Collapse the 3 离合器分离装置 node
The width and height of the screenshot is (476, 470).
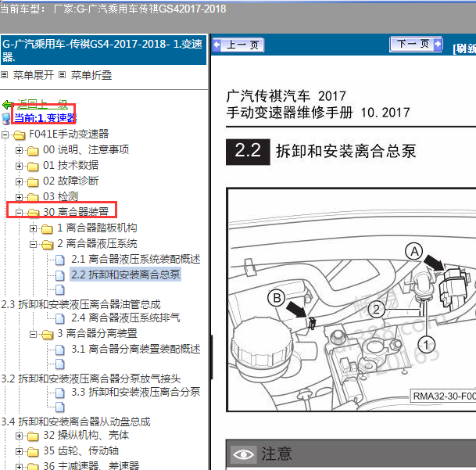pos(34,334)
